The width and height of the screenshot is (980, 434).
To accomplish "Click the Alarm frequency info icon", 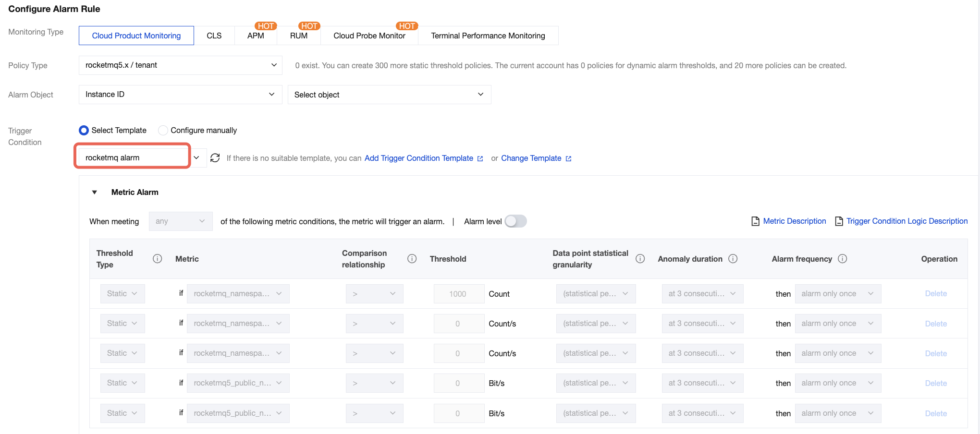I will [842, 259].
